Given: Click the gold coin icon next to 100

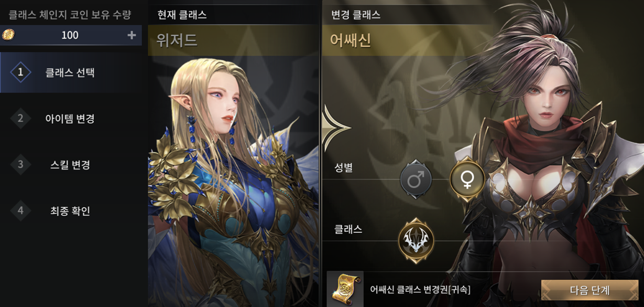Looking at the screenshot, I should [8, 35].
